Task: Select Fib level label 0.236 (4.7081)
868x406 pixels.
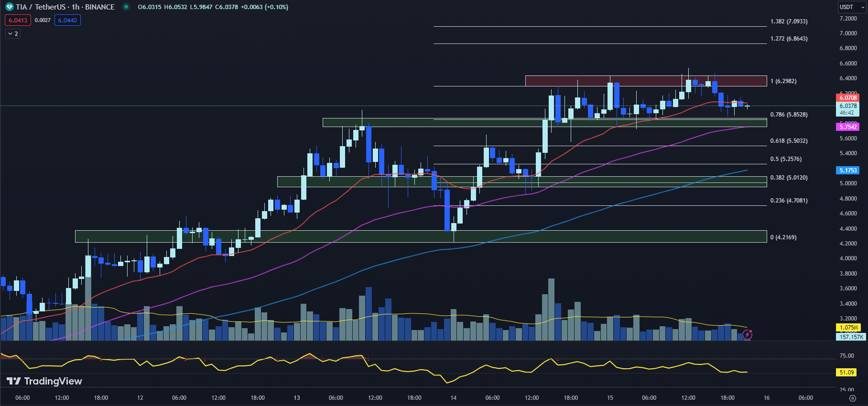Action: pyautogui.click(x=789, y=201)
